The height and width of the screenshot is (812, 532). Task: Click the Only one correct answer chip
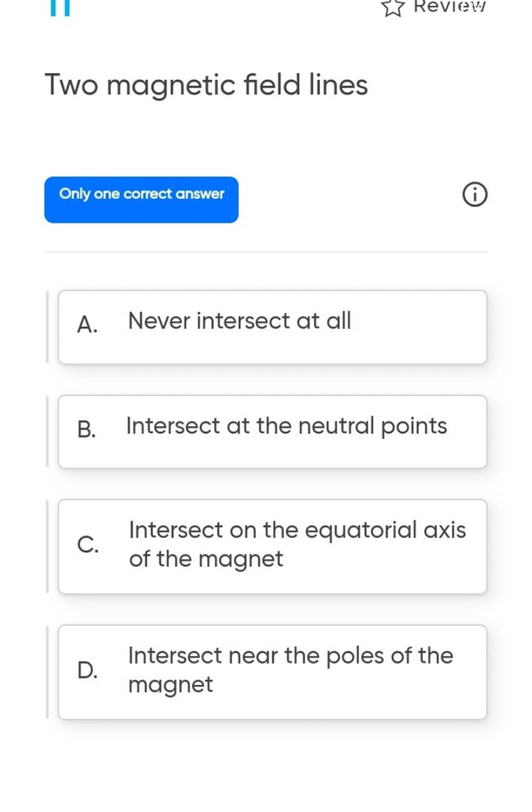point(141,200)
